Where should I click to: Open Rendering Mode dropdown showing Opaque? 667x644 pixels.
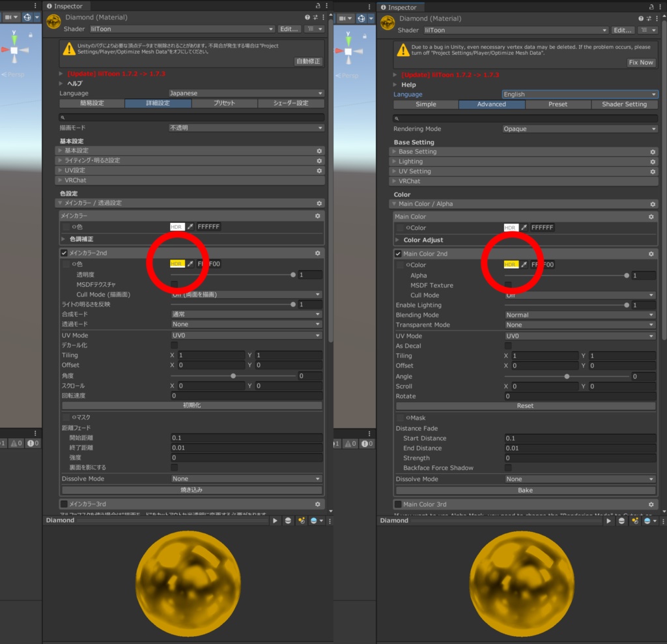coord(580,129)
